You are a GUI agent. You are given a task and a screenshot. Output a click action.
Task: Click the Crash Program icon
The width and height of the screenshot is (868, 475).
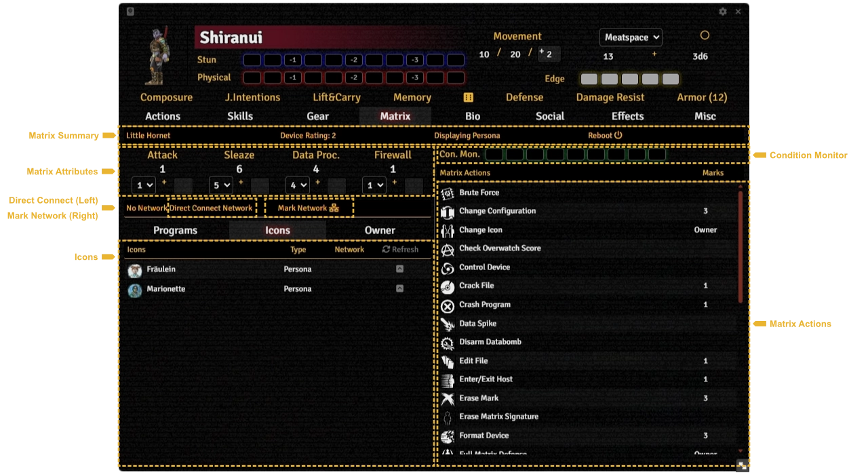tap(448, 306)
